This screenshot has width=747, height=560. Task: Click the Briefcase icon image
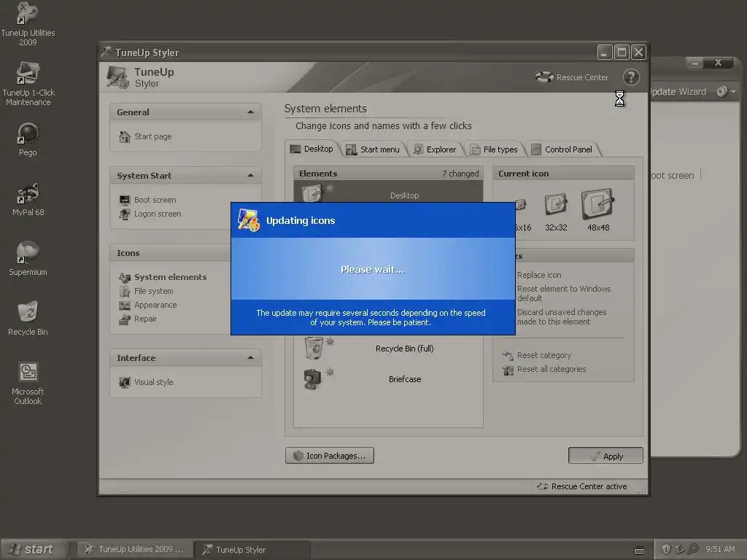(312, 379)
